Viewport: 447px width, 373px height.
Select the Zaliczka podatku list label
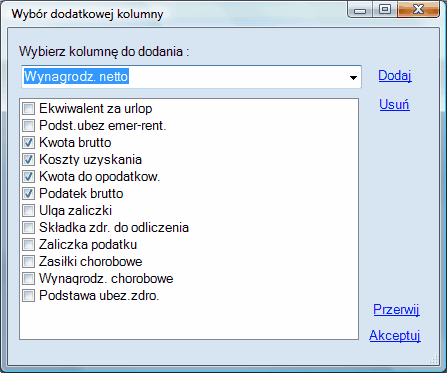pos(88,245)
